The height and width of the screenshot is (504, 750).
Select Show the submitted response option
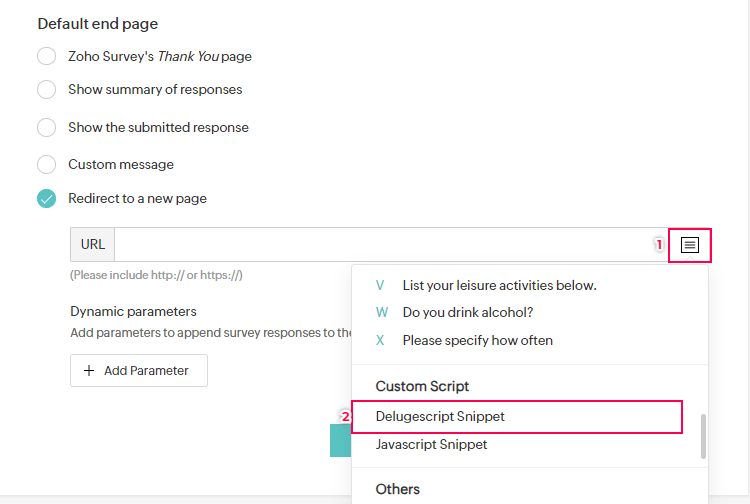point(47,128)
